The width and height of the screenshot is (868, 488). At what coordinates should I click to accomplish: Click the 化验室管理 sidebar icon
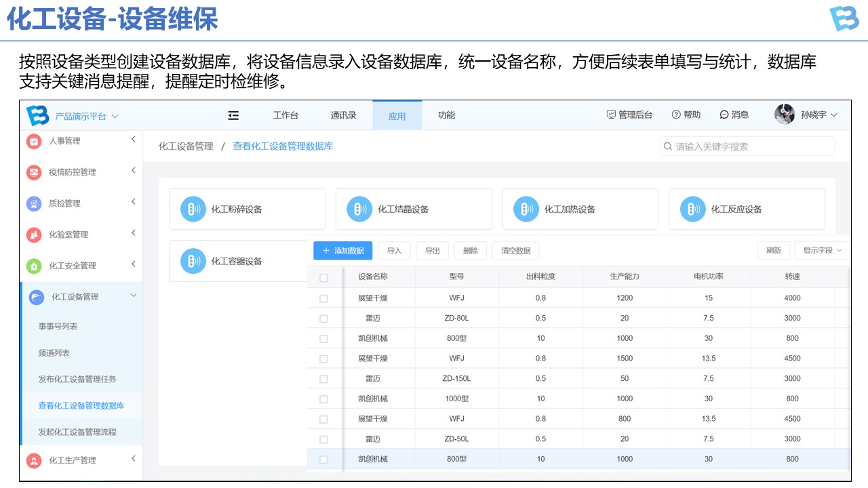(x=34, y=235)
